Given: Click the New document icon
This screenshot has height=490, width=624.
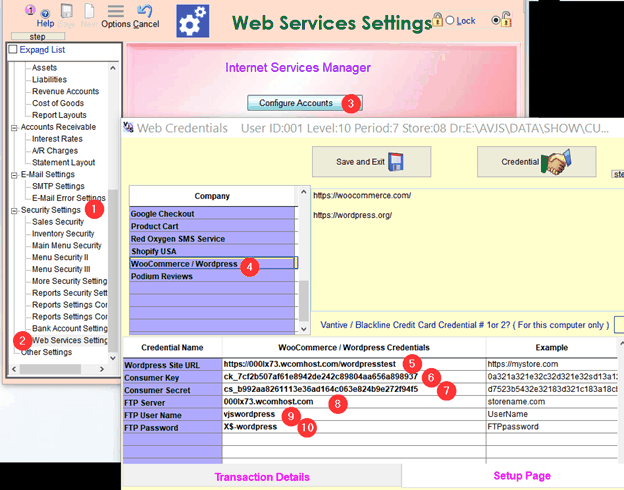Looking at the screenshot, I should coord(89,11).
